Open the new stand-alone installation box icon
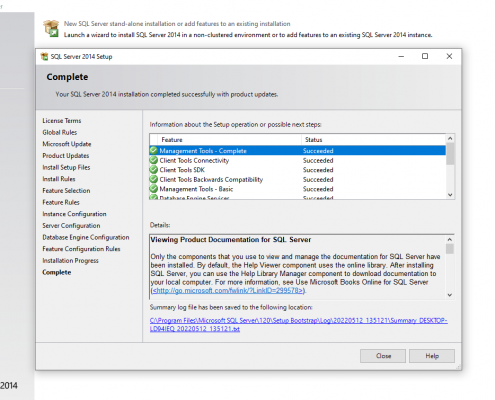This screenshot has width=495, height=400. 51,28
